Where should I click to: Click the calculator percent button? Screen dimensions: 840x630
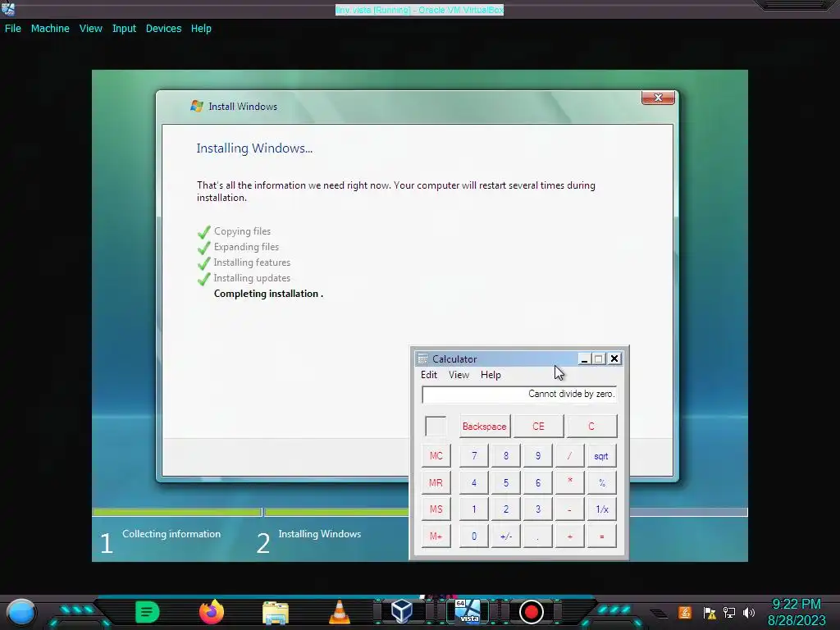(x=601, y=482)
